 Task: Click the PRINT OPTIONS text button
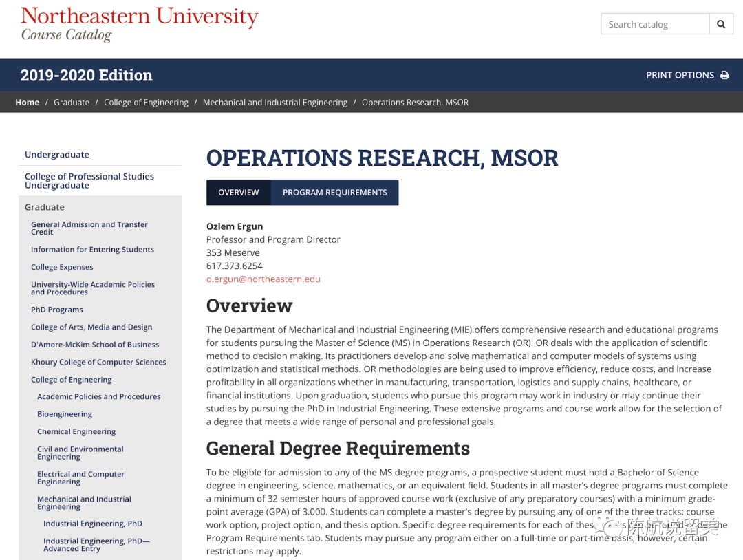pos(680,75)
